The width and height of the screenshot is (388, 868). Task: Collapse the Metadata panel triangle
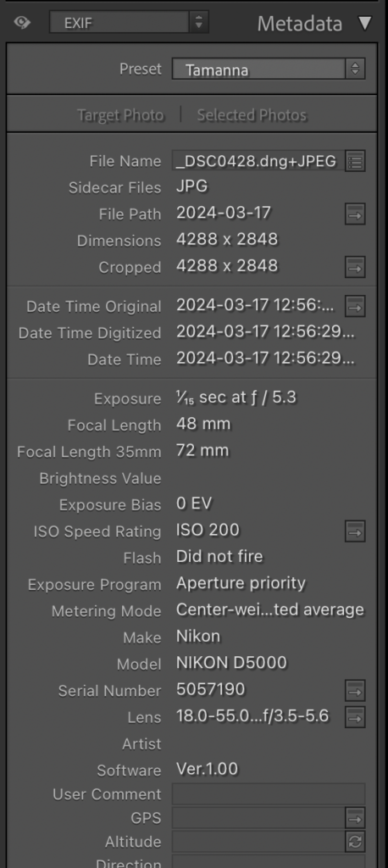tap(365, 24)
